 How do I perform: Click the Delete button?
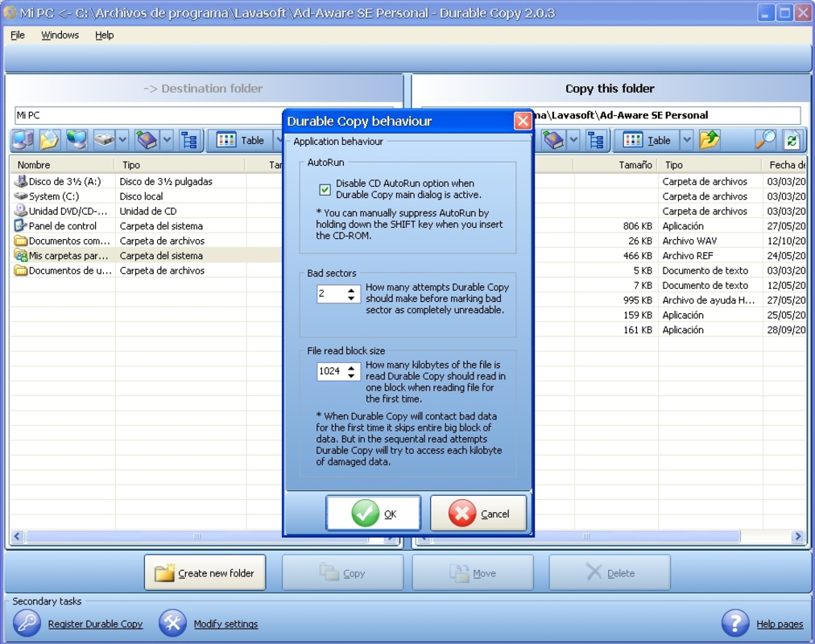point(609,572)
